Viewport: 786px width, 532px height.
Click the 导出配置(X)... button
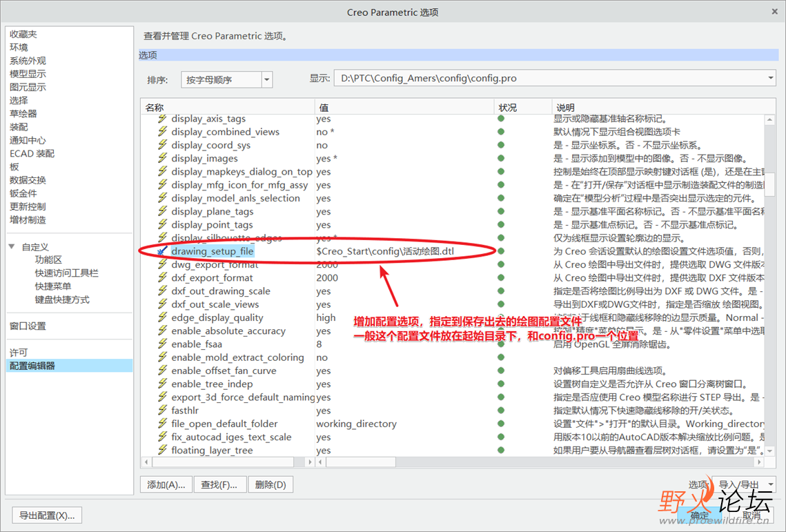click(47, 515)
